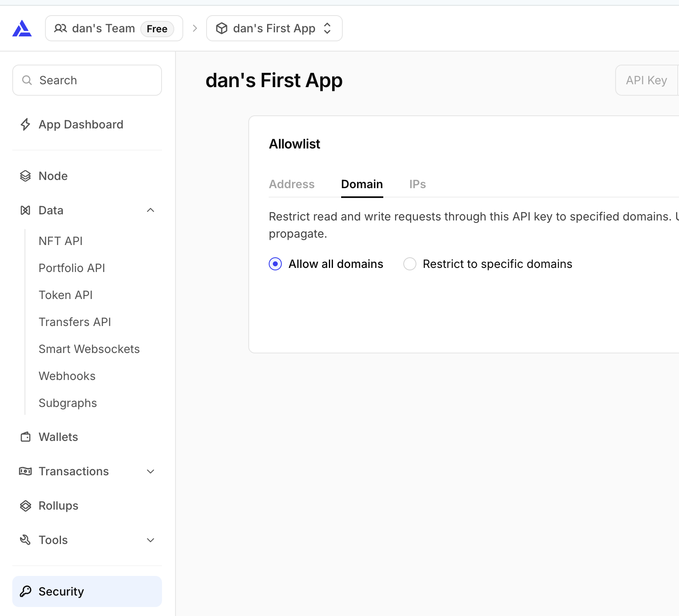Select the Rollups sidebar icon
Screen dimensions: 679x616
click(x=25, y=506)
